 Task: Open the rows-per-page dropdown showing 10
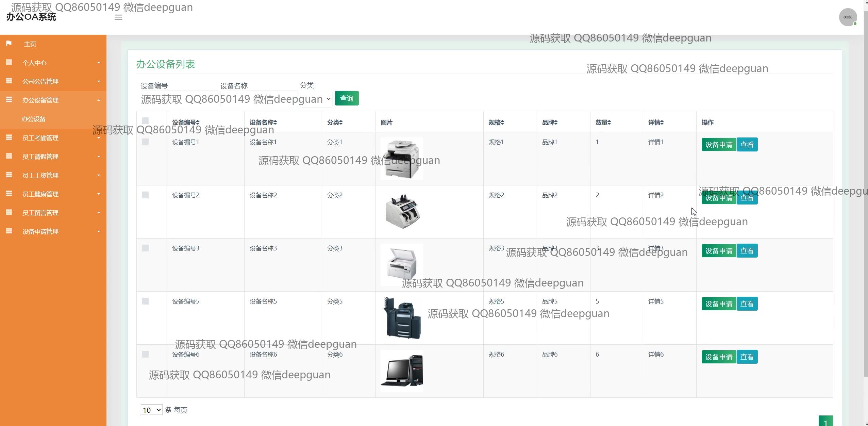click(x=151, y=410)
